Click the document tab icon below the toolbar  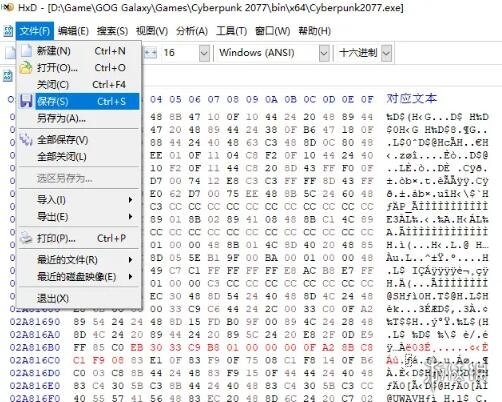(8, 76)
